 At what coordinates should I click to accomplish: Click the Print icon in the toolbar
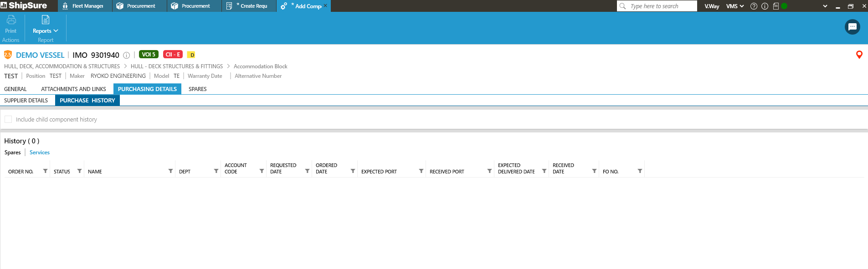coord(11,20)
